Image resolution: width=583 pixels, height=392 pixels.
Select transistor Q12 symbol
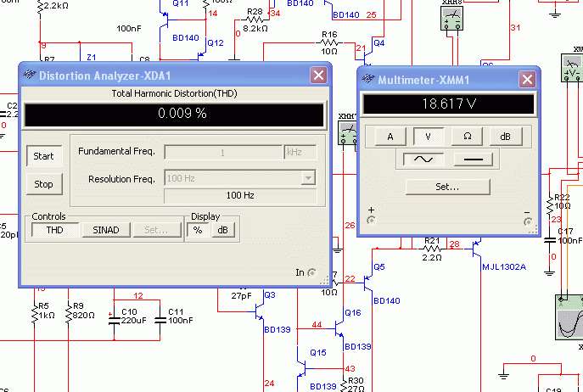(201, 56)
